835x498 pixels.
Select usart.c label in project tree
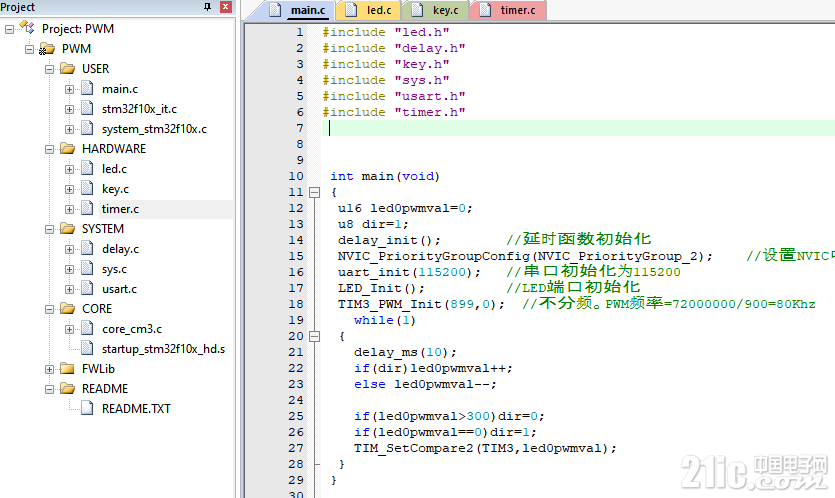pos(119,289)
